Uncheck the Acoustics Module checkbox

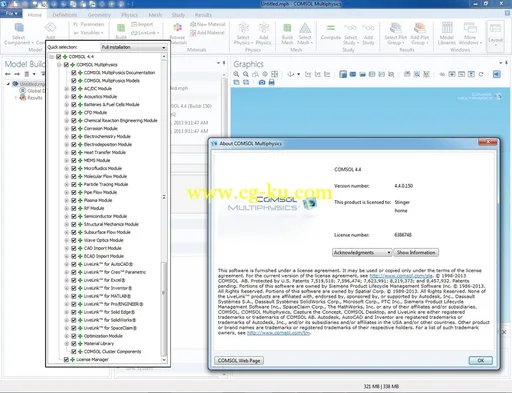[x=74, y=97]
